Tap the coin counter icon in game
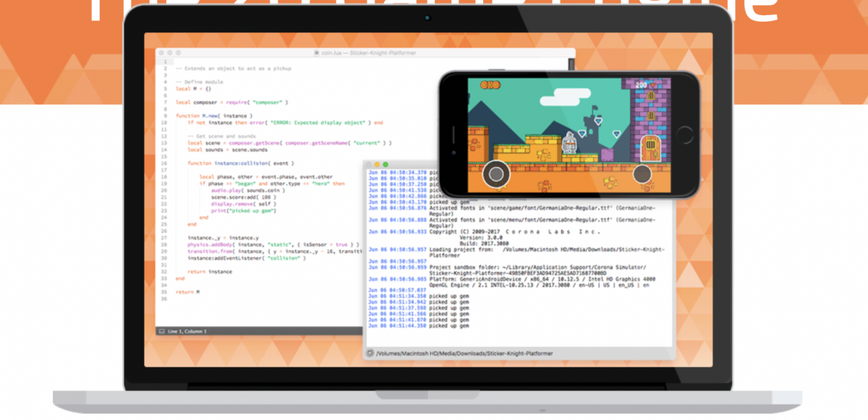 (x=490, y=85)
